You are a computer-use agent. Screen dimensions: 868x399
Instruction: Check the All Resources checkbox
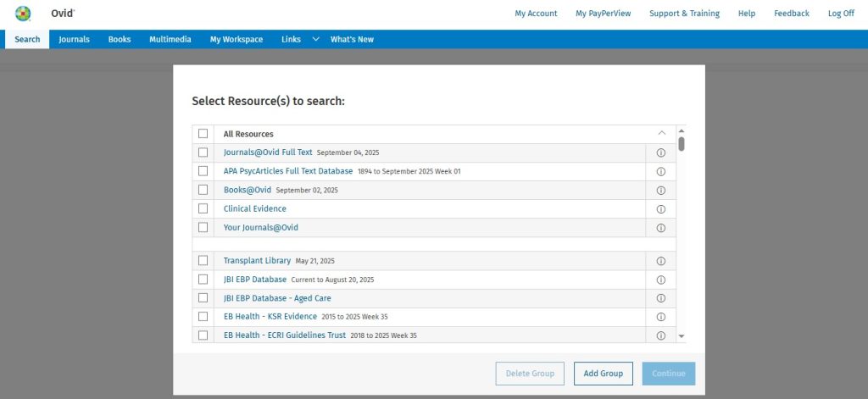coord(203,134)
